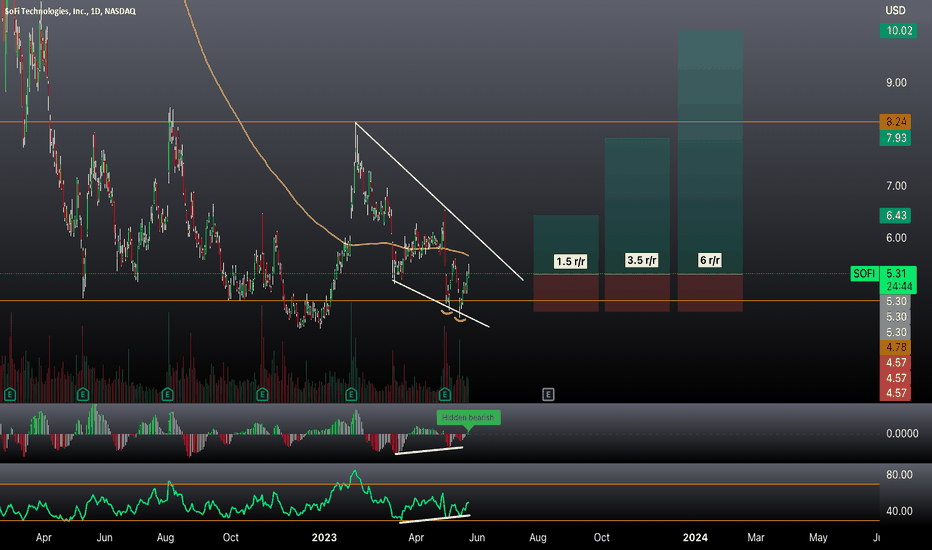932x550 pixels.
Task: Click the green SOFI symbol price tag
Action: (x=864, y=274)
